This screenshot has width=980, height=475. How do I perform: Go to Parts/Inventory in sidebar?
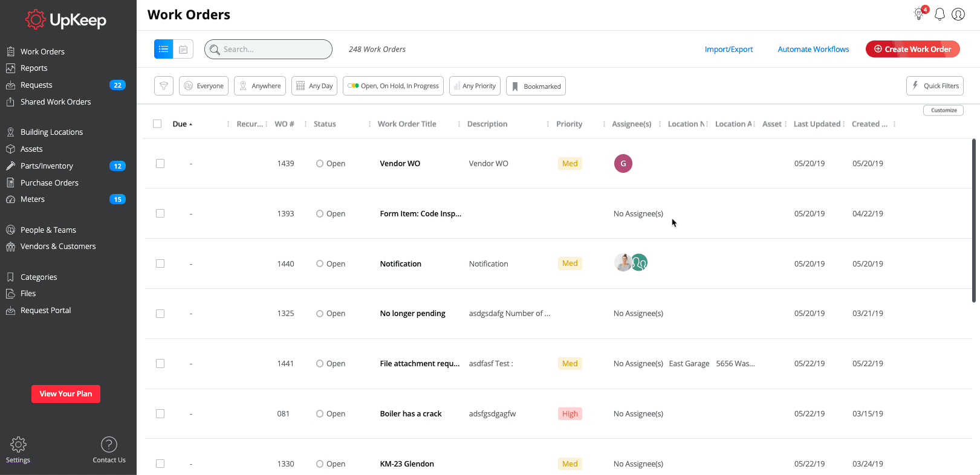pyautogui.click(x=47, y=166)
